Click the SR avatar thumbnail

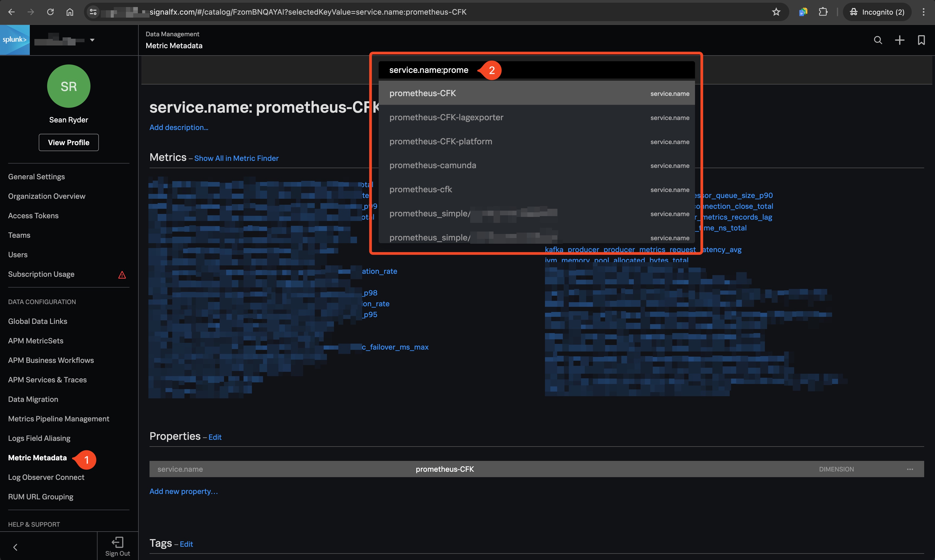pos(68,86)
